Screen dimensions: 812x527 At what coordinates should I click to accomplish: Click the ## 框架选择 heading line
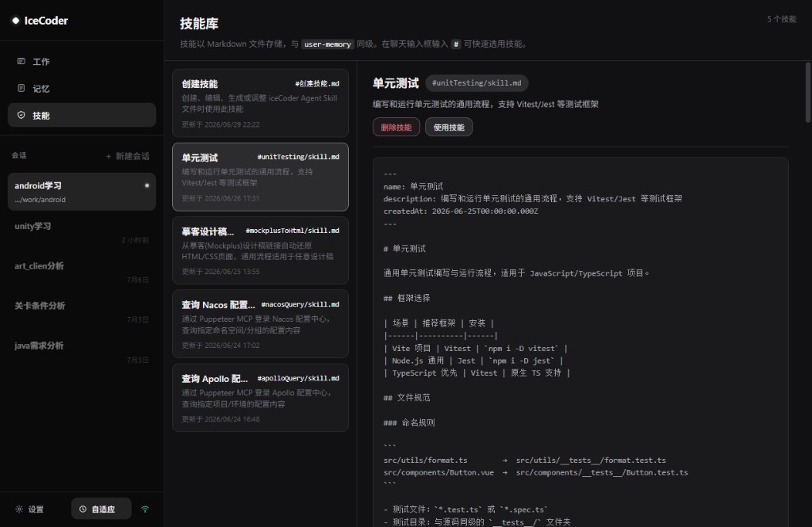click(x=407, y=298)
